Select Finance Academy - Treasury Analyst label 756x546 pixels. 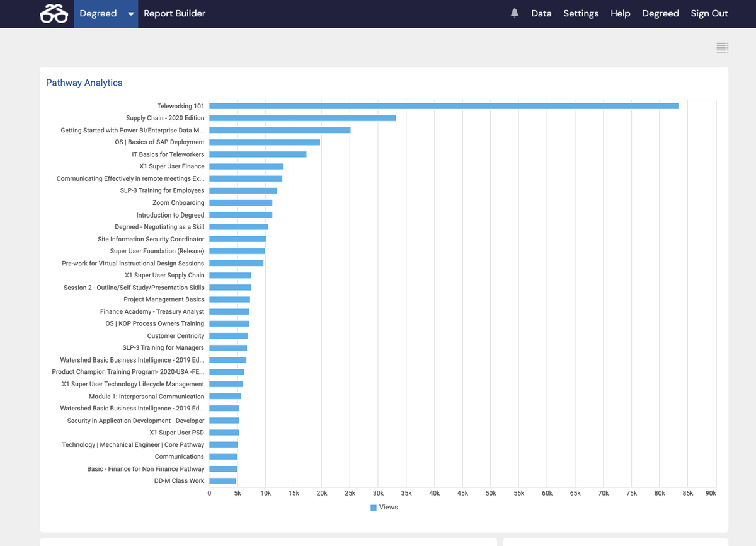[152, 311]
